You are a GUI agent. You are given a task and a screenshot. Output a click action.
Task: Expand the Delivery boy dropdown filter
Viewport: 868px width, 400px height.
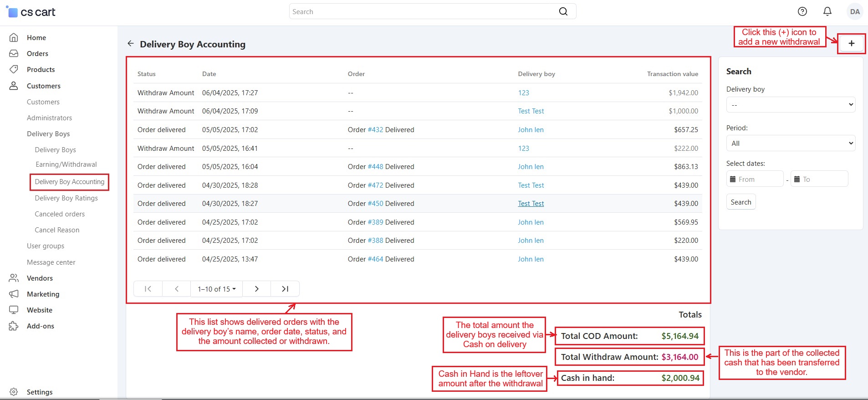click(x=791, y=105)
